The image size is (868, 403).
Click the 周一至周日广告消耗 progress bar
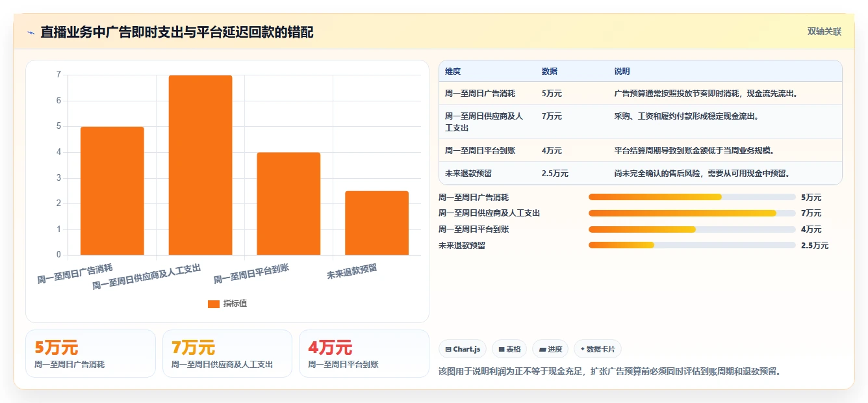[692, 197]
